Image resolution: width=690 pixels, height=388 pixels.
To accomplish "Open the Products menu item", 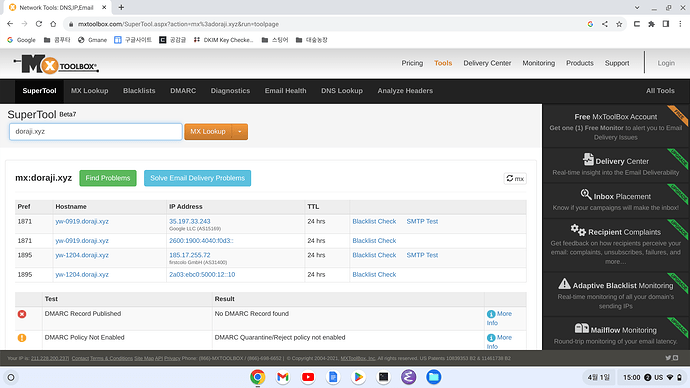I will click(580, 63).
